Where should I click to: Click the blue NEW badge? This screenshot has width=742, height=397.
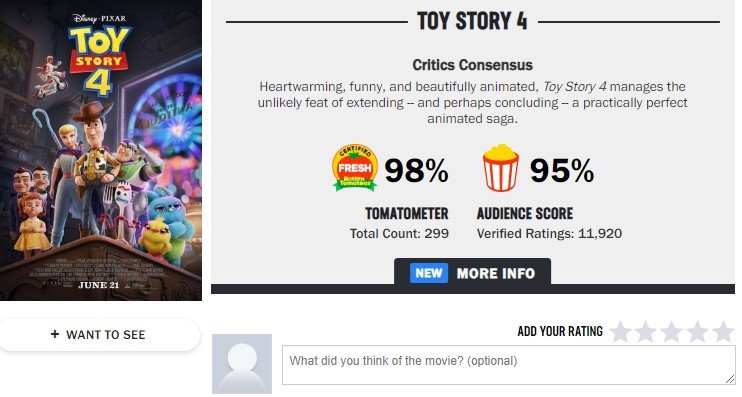click(x=429, y=273)
